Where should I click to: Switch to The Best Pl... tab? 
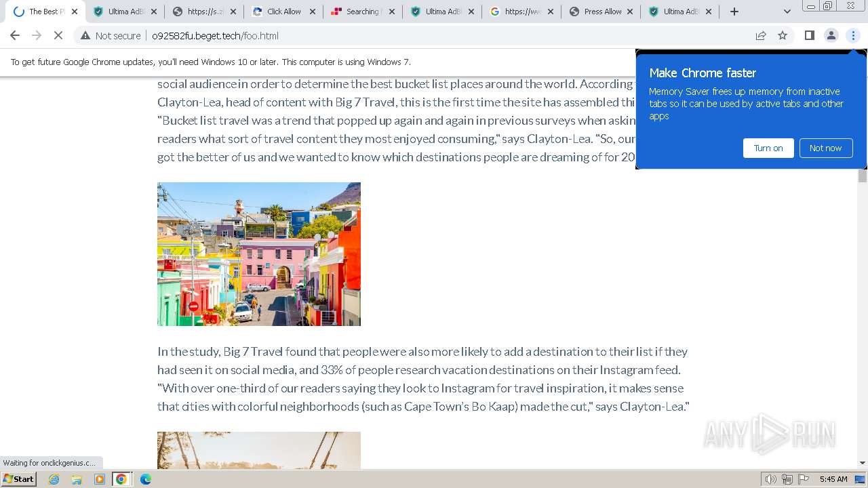pos(45,12)
